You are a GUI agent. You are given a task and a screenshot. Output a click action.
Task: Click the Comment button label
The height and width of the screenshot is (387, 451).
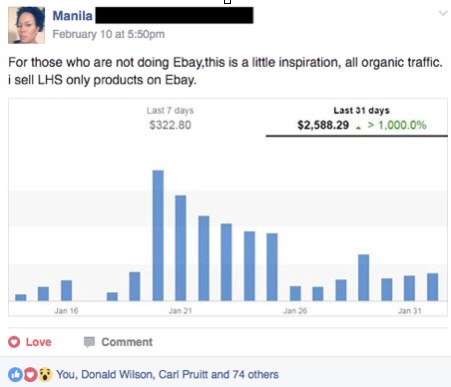(127, 342)
